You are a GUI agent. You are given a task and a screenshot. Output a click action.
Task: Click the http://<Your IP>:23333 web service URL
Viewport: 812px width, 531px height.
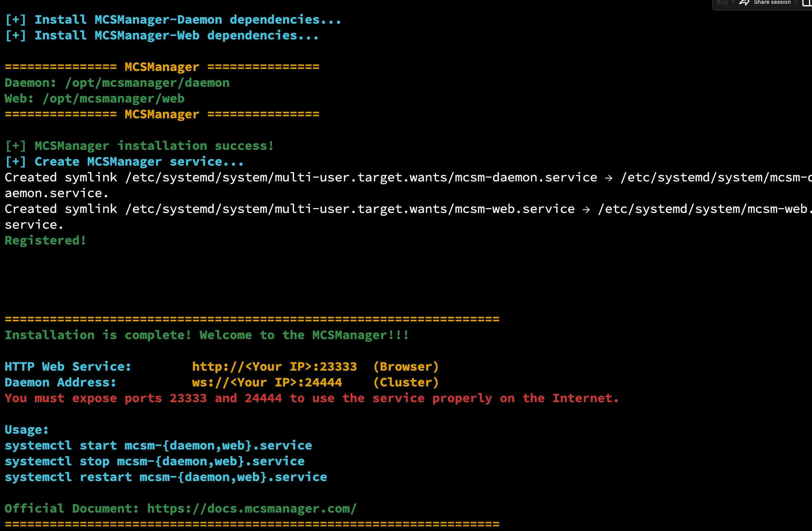click(274, 367)
